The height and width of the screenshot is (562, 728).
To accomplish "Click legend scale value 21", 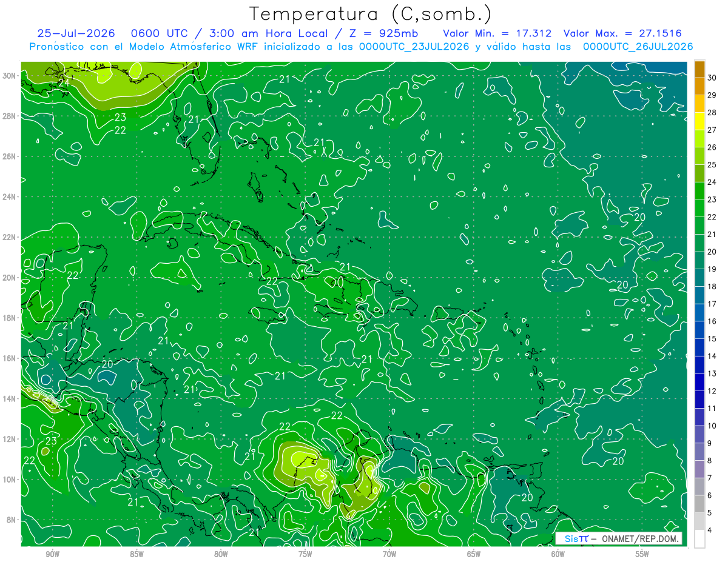I will pos(712,234).
